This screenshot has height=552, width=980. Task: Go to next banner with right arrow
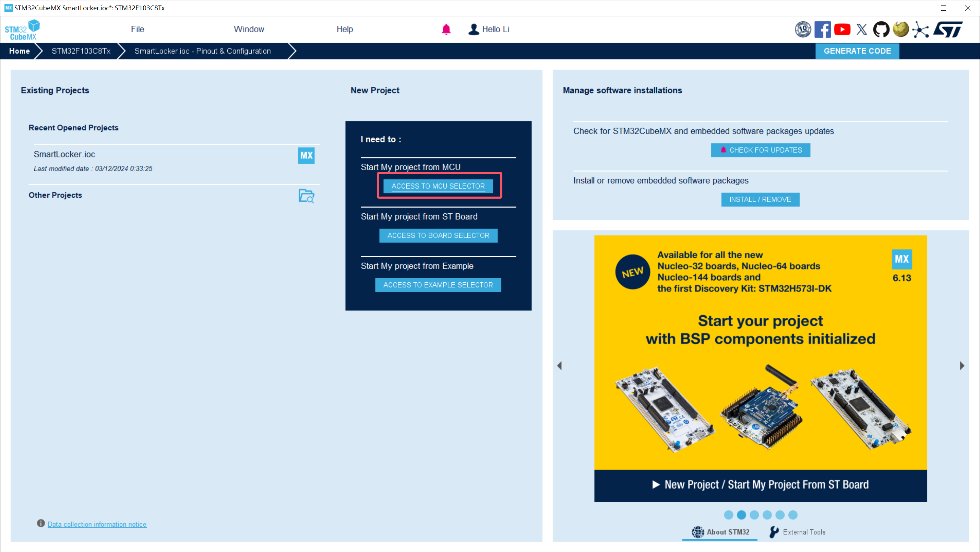(962, 365)
